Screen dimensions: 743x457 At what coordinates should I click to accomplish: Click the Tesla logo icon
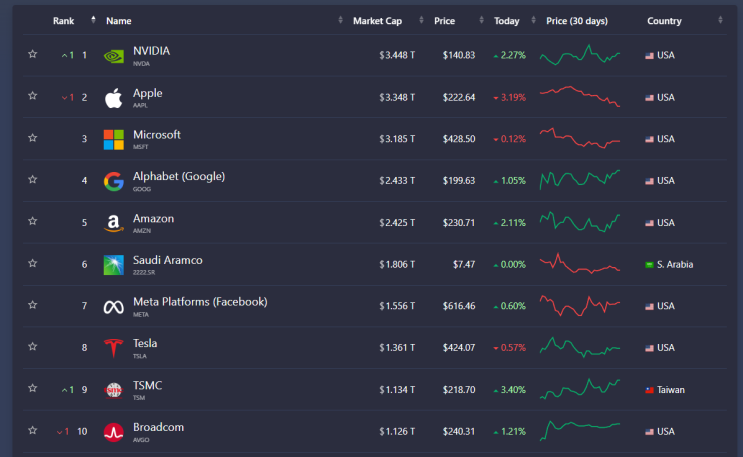(114, 349)
